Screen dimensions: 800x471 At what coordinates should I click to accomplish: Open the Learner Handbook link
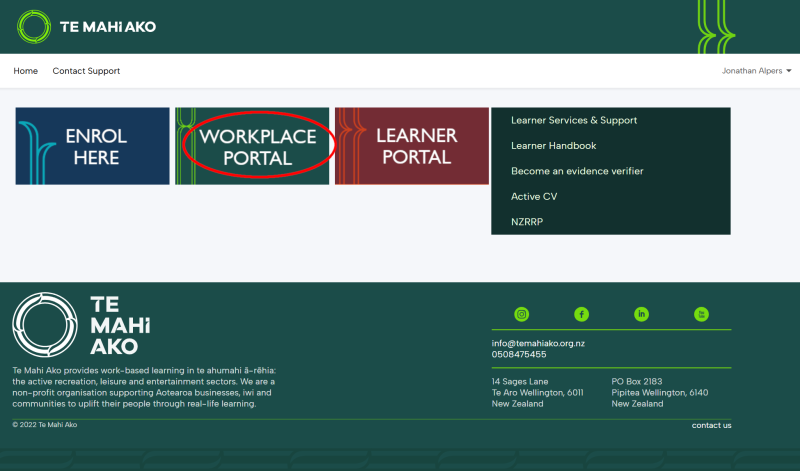554,146
